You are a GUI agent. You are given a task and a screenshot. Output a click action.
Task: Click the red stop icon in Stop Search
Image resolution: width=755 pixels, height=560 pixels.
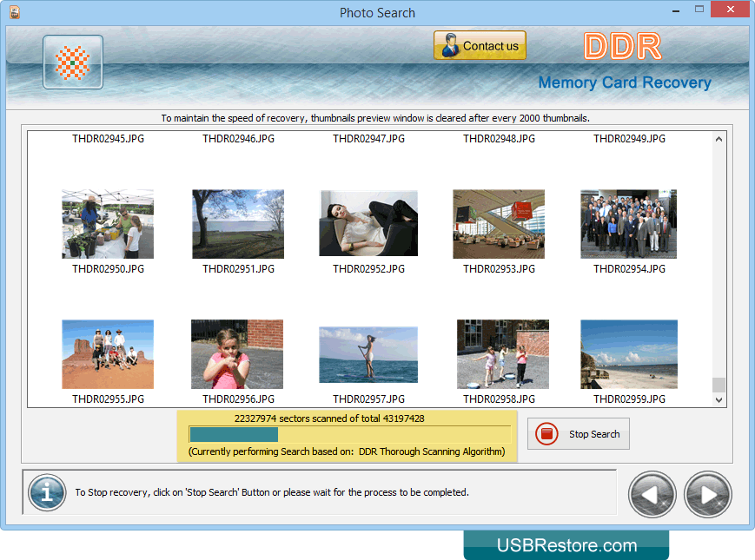pyautogui.click(x=546, y=434)
